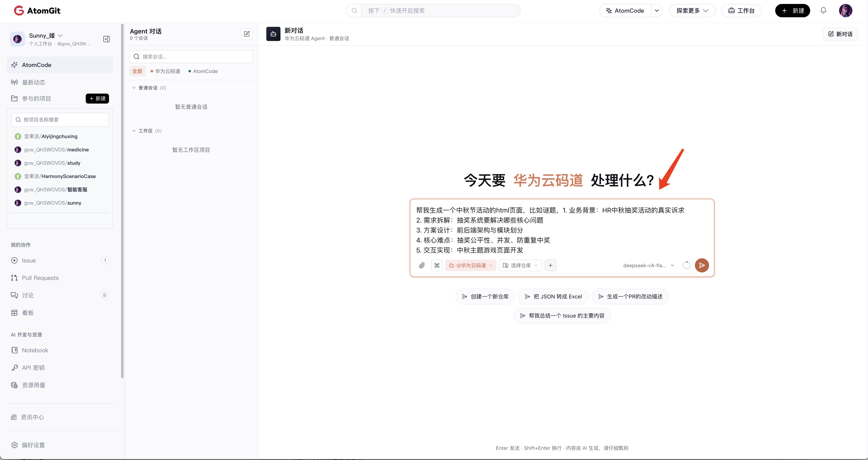868x460 pixels.
Task: Open the 探索更多 dropdown
Action: coord(692,10)
